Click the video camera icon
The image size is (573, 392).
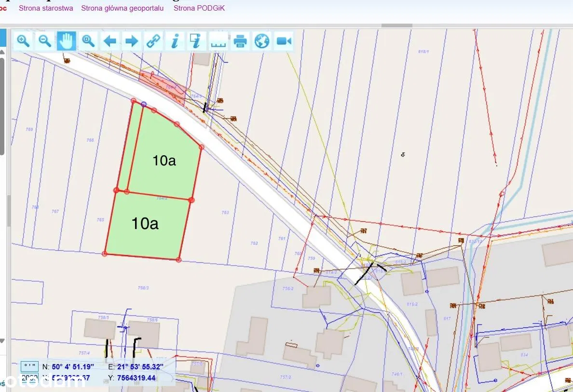284,41
